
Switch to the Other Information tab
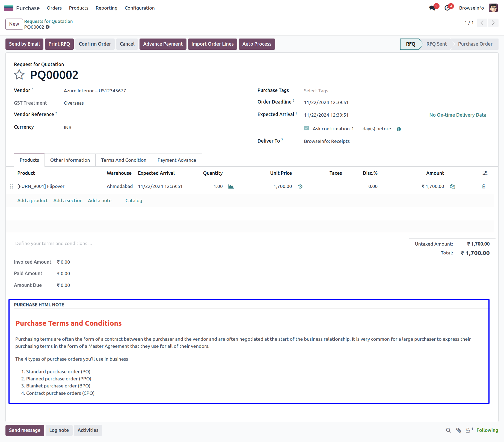coord(70,160)
